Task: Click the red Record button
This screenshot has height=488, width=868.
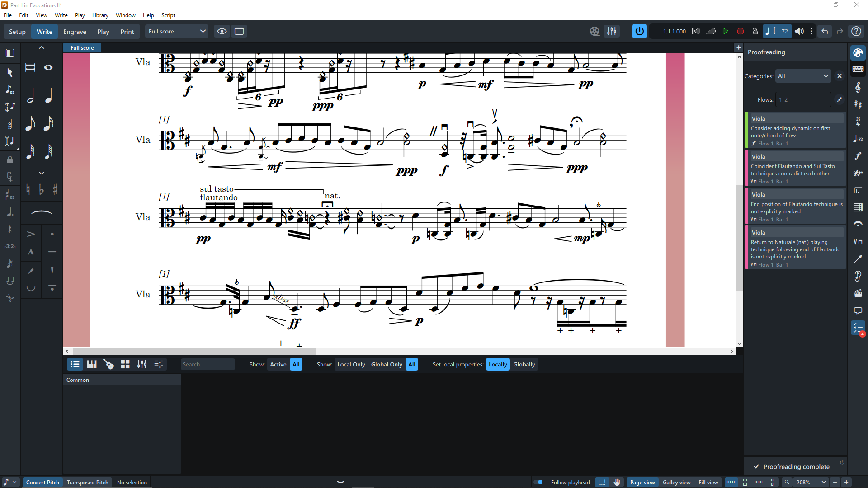Action: click(740, 31)
